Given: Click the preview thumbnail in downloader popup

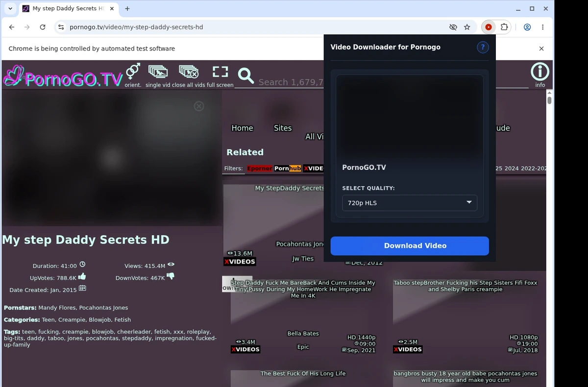Looking at the screenshot, I should click(x=410, y=116).
